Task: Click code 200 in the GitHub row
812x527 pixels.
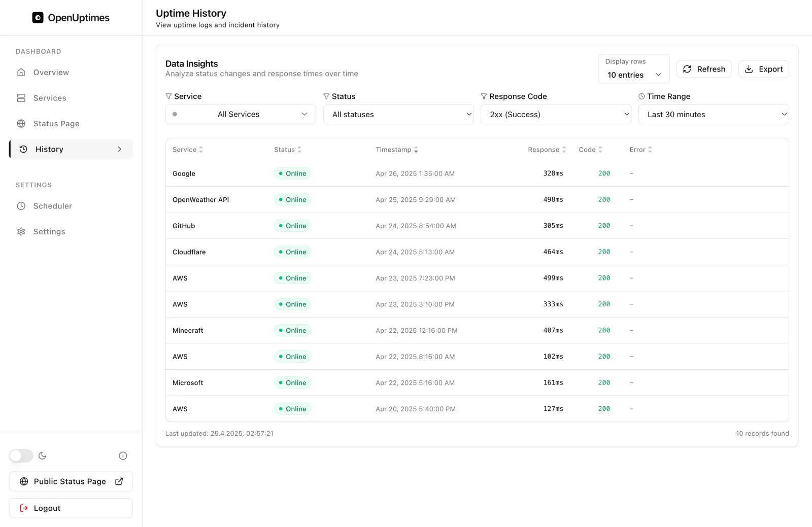Action: (x=604, y=226)
